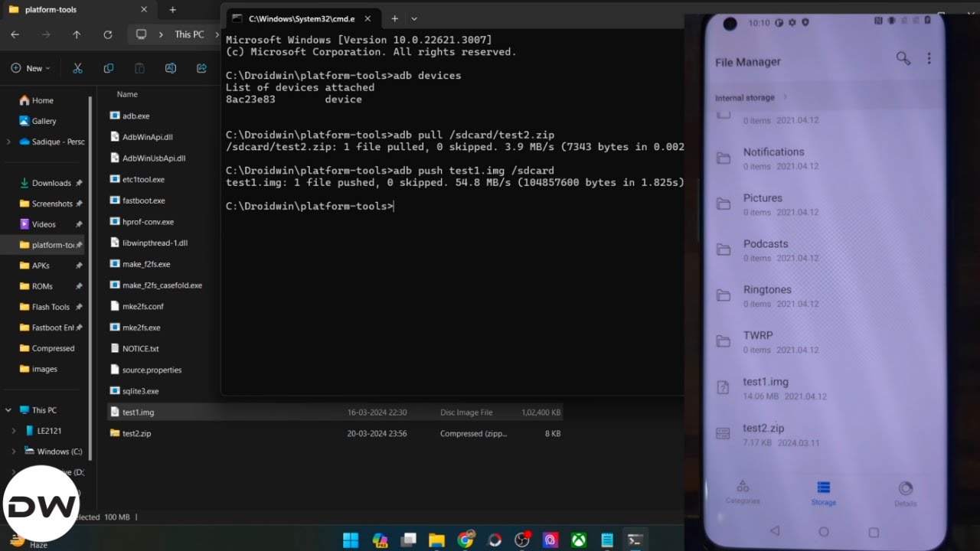The width and height of the screenshot is (980, 551).
Task: Tap the Categories tab on the phone
Action: (742, 492)
